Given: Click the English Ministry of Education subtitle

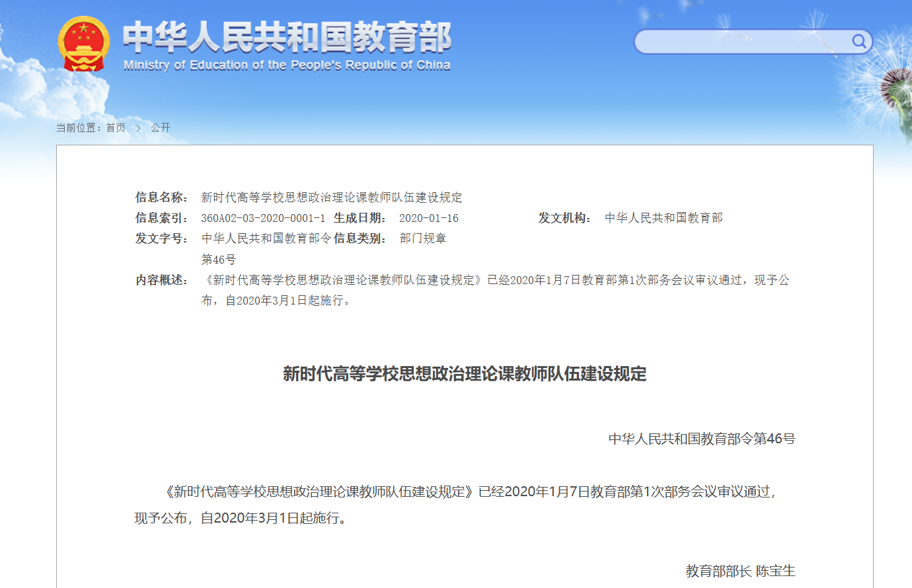Looking at the screenshot, I should click(287, 65).
